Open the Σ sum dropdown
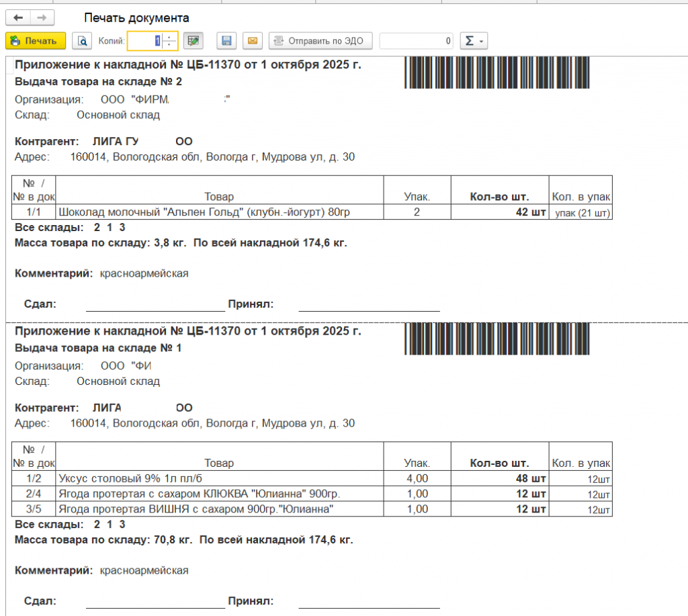This screenshot has height=616, width=688. (x=474, y=41)
